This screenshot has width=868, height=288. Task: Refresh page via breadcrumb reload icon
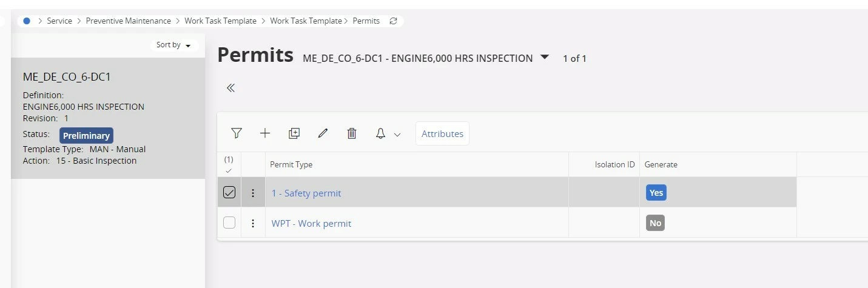393,21
